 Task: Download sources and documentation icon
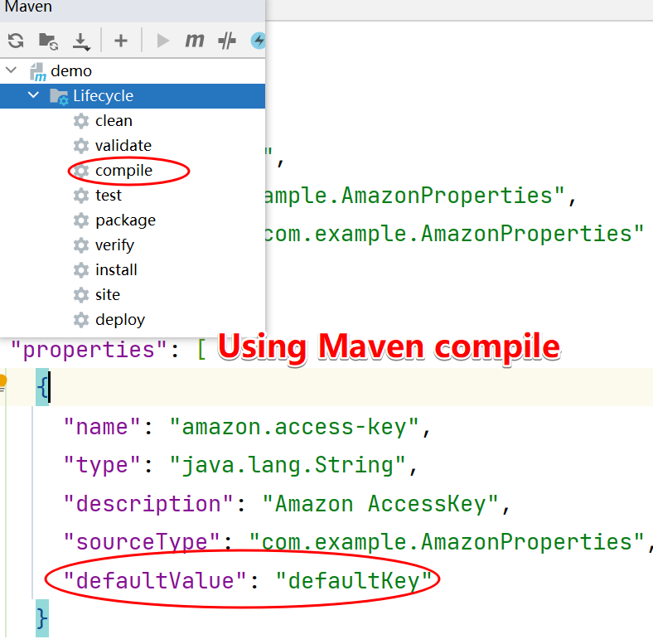click(81, 41)
